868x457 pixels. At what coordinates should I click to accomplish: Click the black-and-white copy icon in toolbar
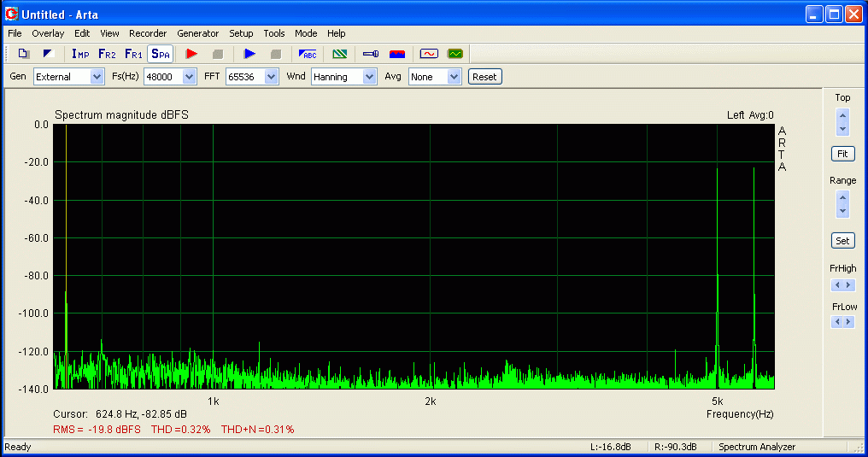point(49,54)
